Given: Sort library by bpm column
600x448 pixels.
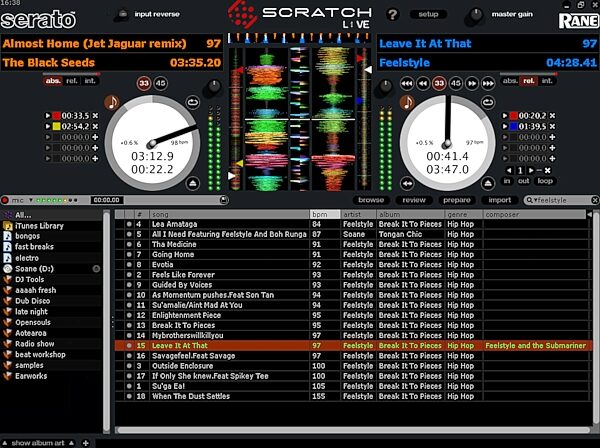Looking at the screenshot, I should coord(324,214).
